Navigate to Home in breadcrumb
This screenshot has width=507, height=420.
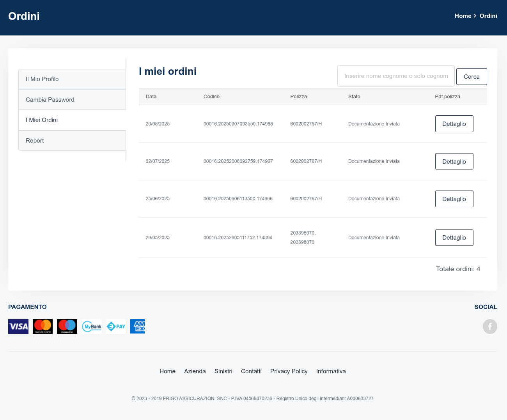(463, 16)
